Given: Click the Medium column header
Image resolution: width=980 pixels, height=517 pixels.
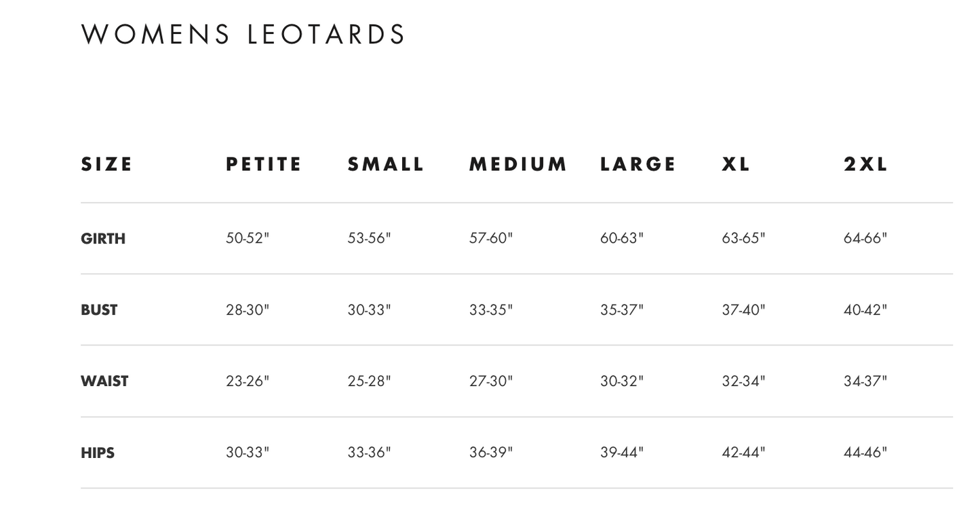Looking at the screenshot, I should 518,164.
